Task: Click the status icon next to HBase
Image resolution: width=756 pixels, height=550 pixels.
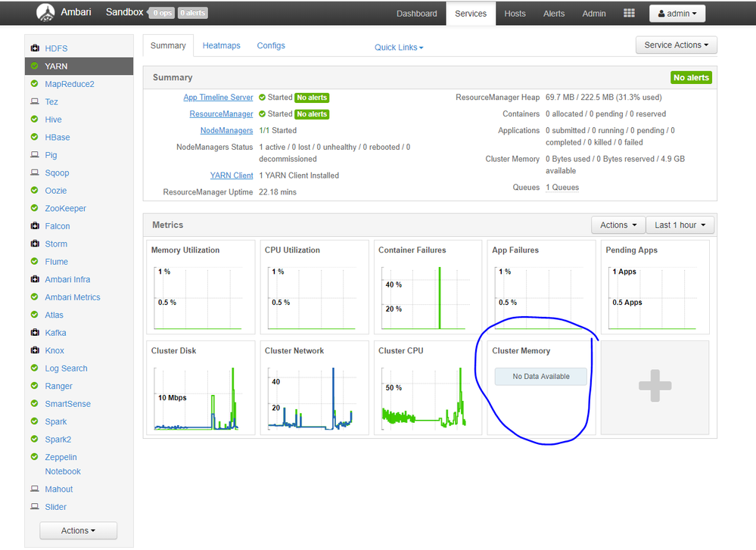Action: [x=34, y=137]
